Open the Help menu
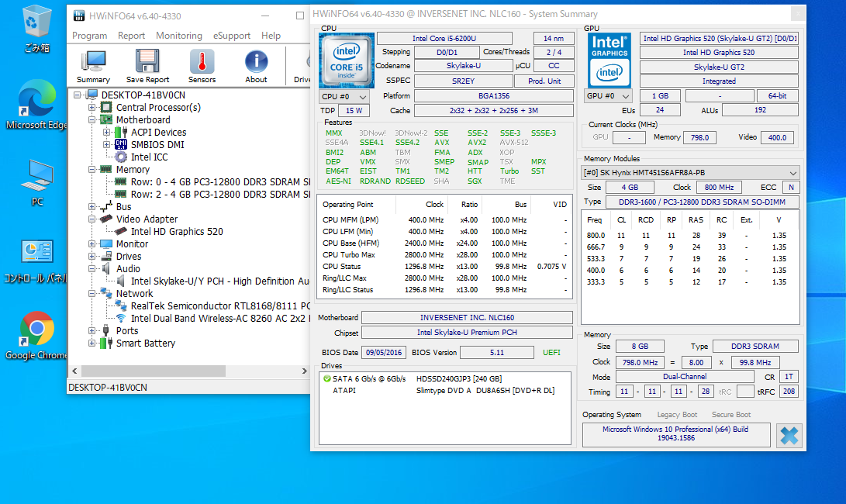The width and height of the screenshot is (846, 504). coord(271,36)
